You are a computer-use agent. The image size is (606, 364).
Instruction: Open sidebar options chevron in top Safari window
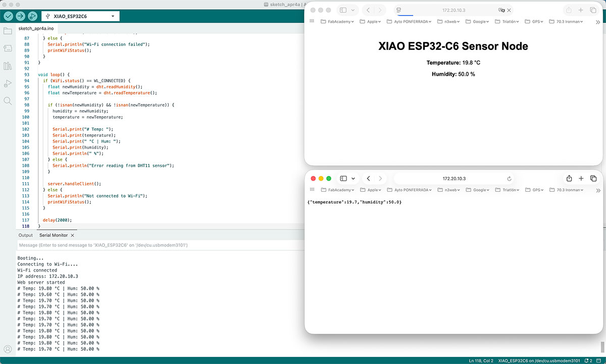tap(353, 10)
